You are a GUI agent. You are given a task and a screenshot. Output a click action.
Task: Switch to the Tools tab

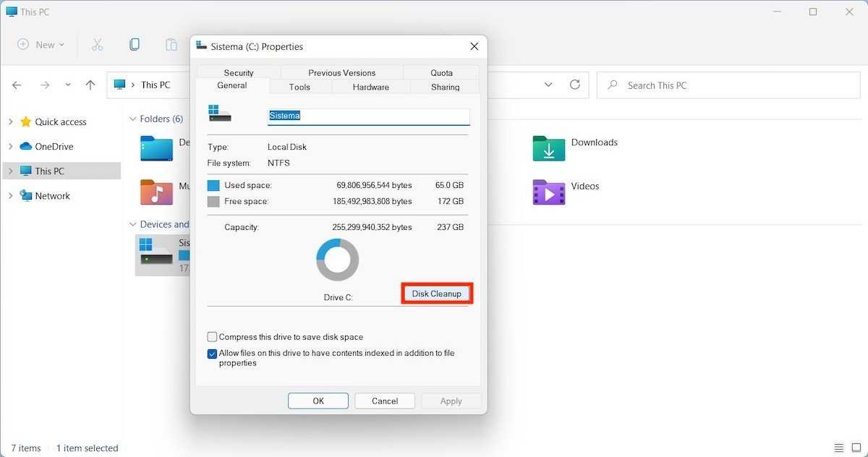(299, 87)
